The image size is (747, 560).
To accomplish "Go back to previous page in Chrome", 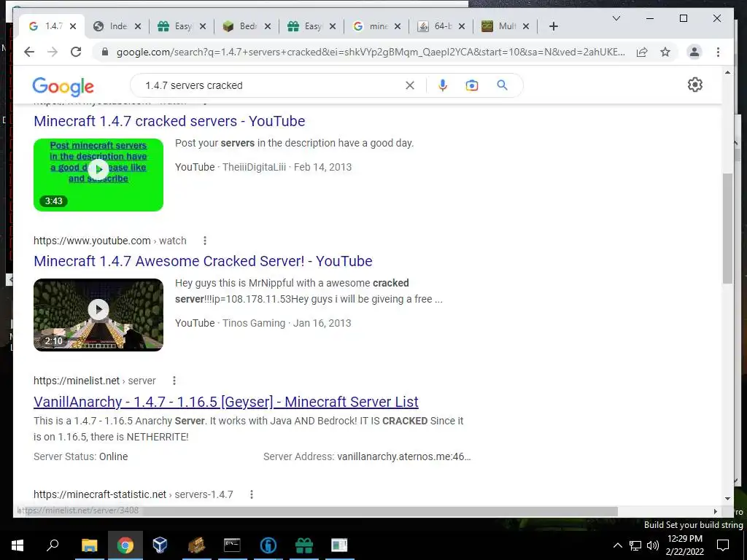I will coord(29,52).
